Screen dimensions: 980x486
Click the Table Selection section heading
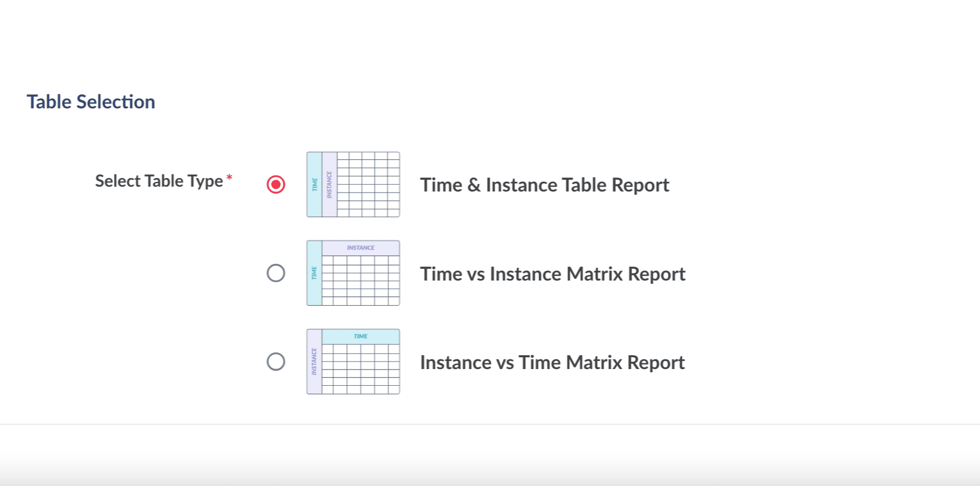click(x=91, y=102)
